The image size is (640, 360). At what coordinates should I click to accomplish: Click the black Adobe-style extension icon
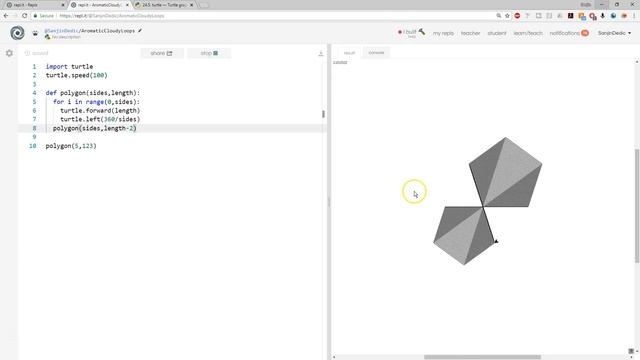pos(571,16)
